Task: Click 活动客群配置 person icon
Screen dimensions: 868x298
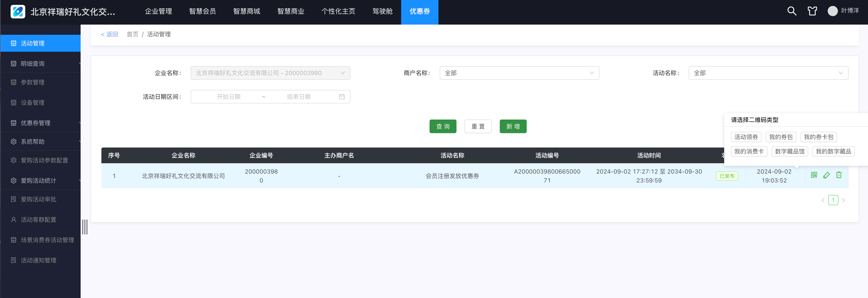Action: click(x=14, y=220)
